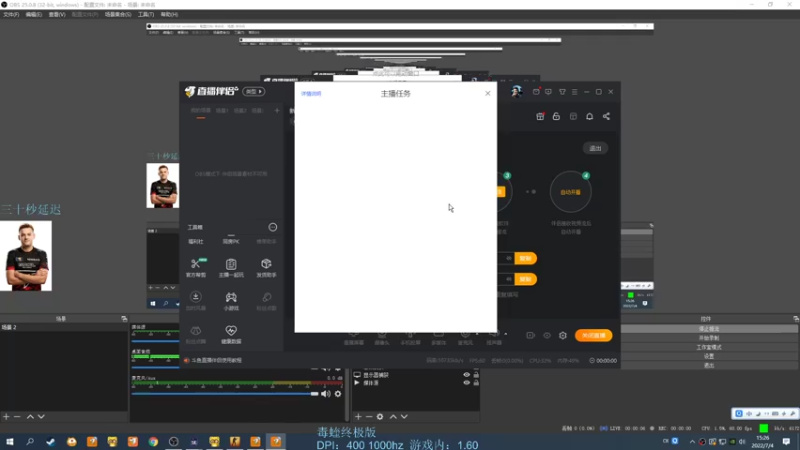Viewport: 800px width, 450px height.
Task: Add a new scene tab with plus icon
Action: pos(277,110)
